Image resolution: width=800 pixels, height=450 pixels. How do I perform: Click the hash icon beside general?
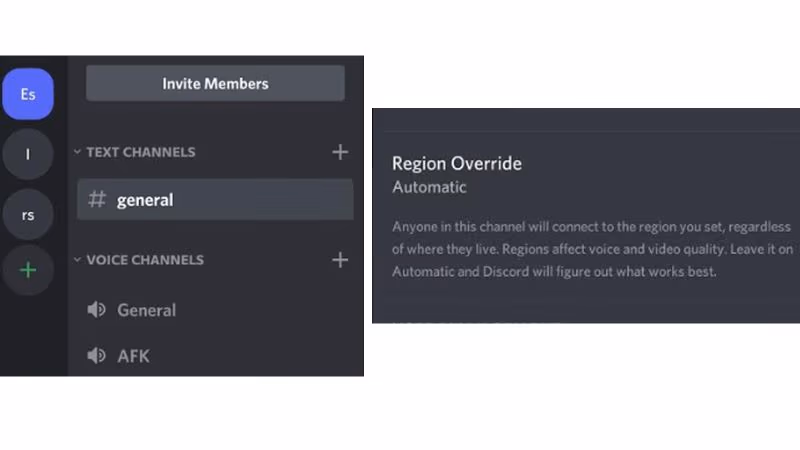pyautogui.click(x=97, y=200)
